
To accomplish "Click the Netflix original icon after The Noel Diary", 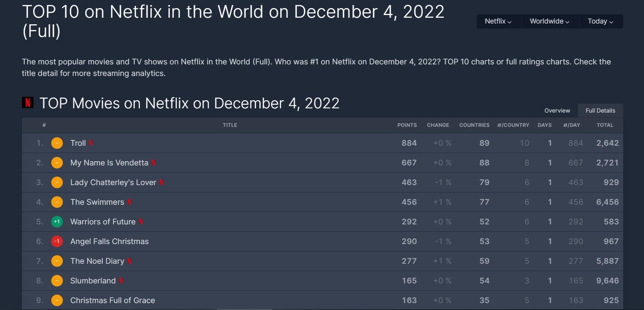I will click(129, 261).
